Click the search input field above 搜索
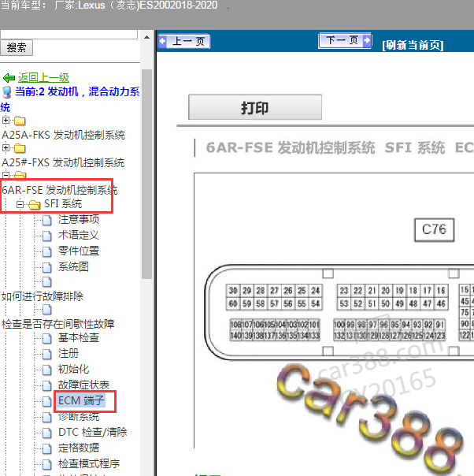This screenshot has width=474, height=476. tap(69, 35)
